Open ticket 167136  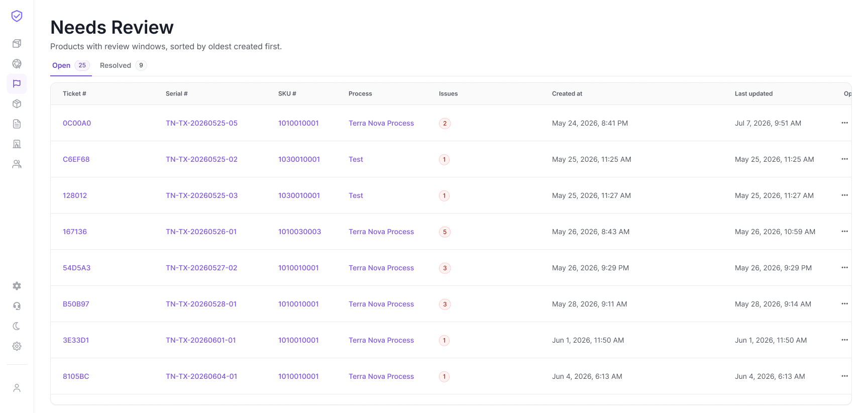(75, 232)
